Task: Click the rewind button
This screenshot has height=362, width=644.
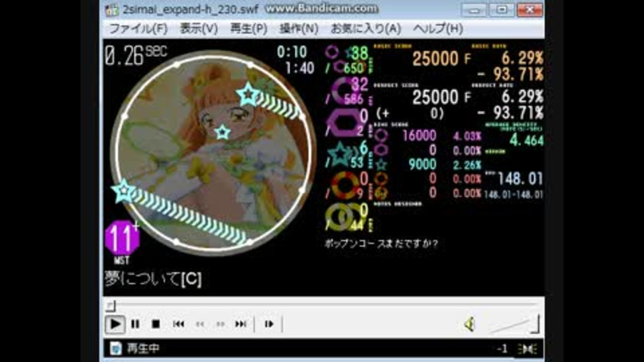Action: (200, 324)
